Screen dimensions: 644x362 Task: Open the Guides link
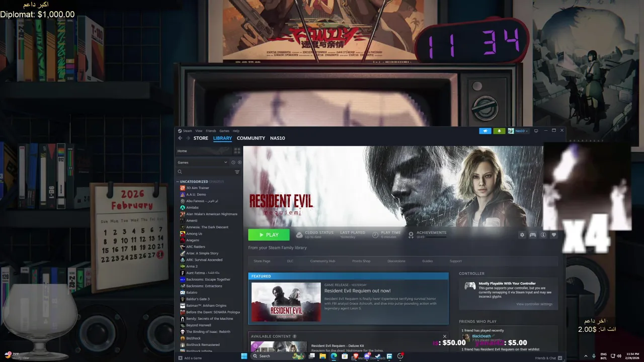(427, 261)
